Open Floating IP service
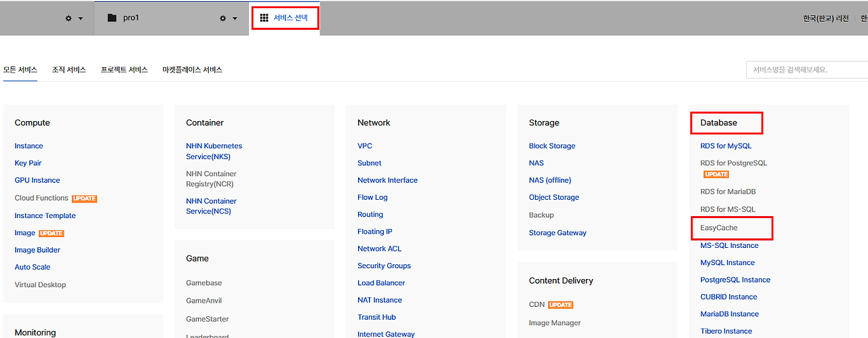This screenshot has width=868, height=338. pyautogui.click(x=375, y=232)
